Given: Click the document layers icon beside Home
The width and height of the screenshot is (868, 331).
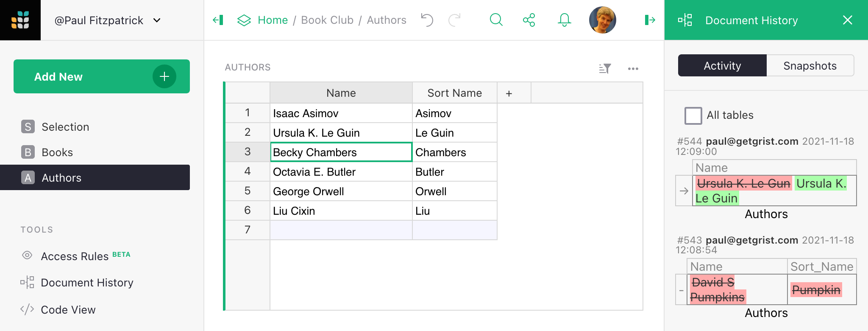Looking at the screenshot, I should click(x=244, y=20).
